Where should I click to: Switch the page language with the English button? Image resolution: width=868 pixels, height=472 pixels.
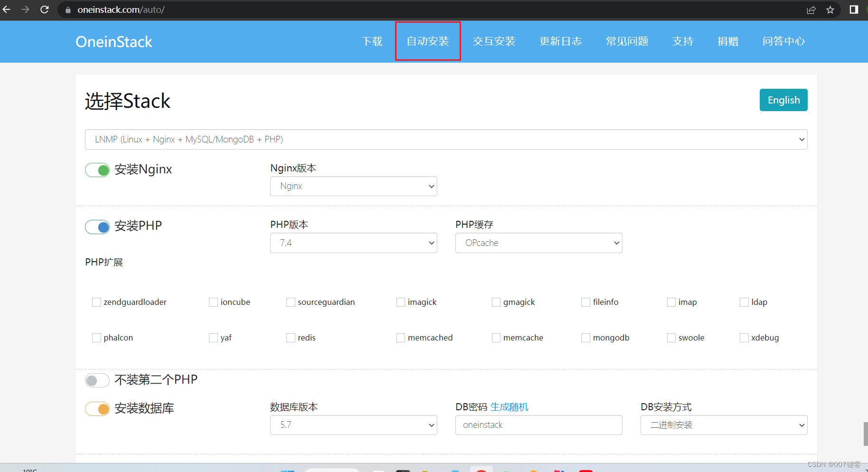pos(783,100)
